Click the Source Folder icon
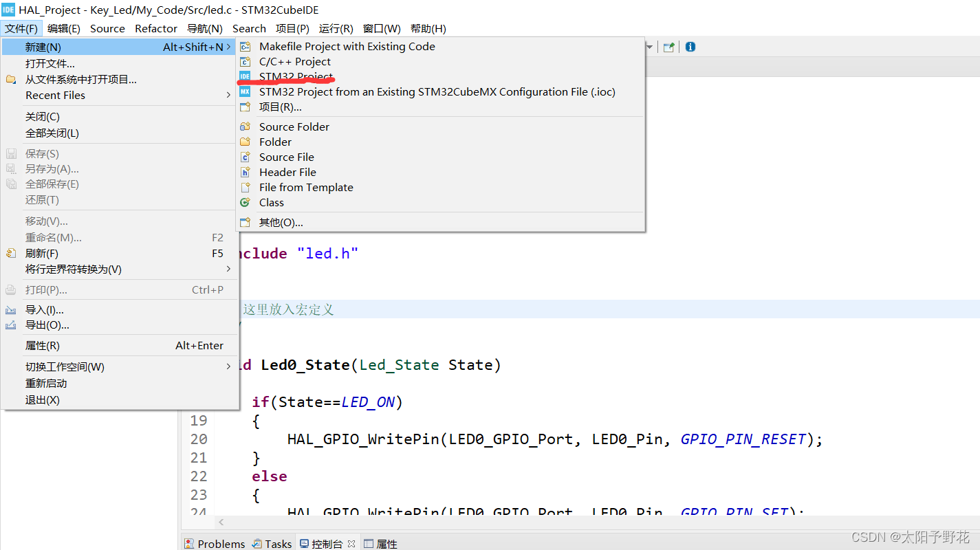The width and height of the screenshot is (980, 550). [x=245, y=126]
